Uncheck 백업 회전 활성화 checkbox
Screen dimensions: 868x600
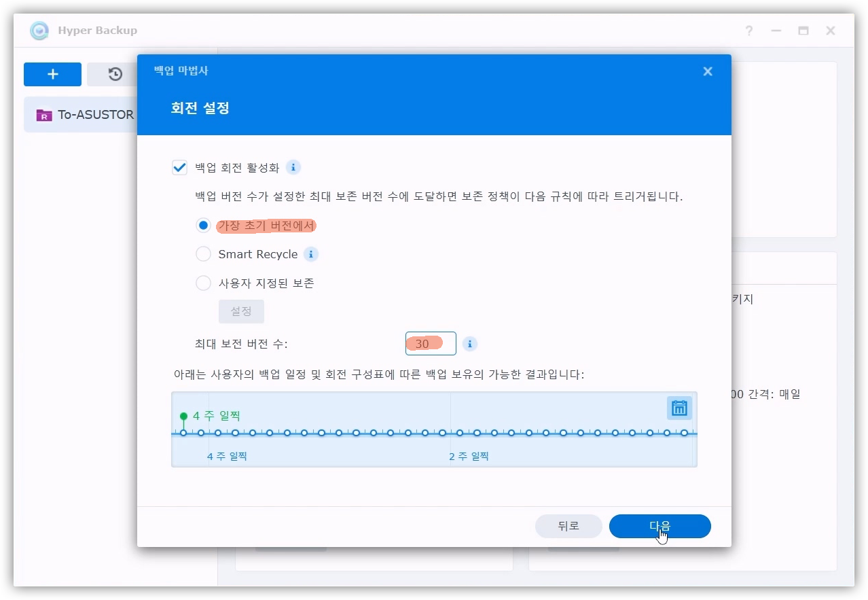180,168
